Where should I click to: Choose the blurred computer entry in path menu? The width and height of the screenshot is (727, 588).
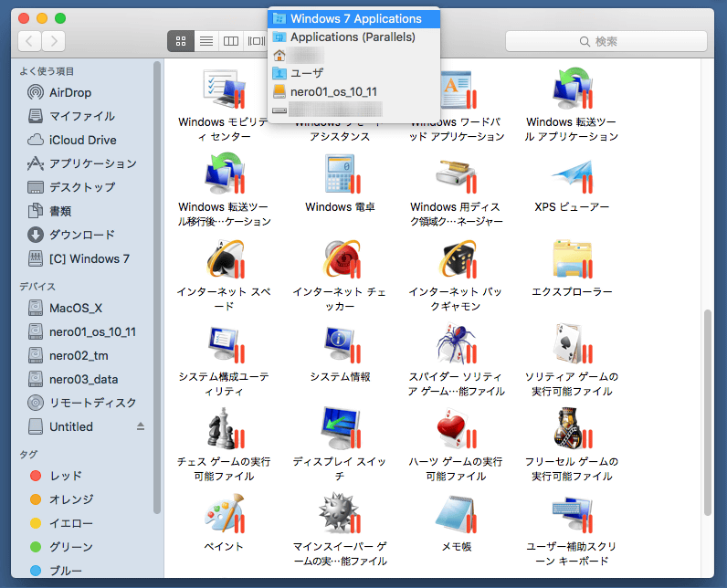pos(353,110)
